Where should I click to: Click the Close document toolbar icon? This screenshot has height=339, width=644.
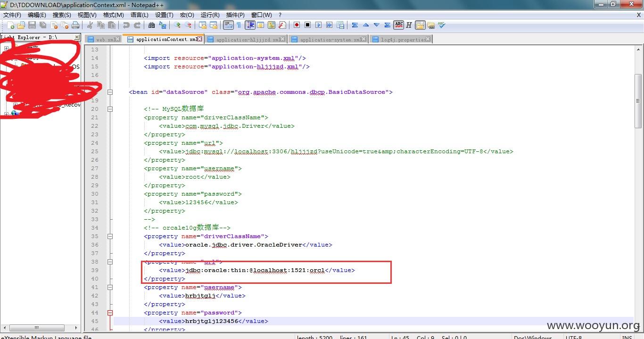click(54, 25)
